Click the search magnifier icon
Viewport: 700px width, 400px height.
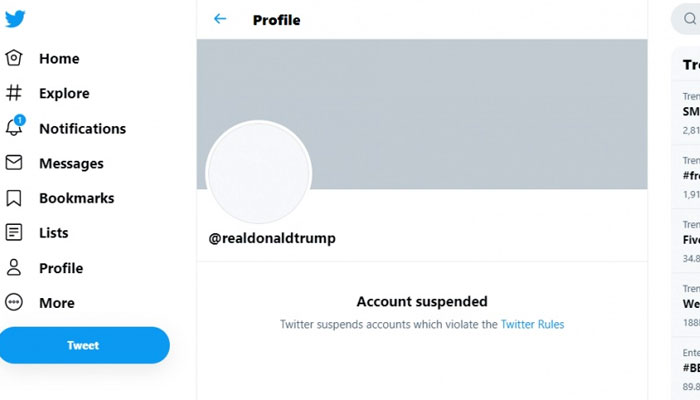click(x=690, y=19)
